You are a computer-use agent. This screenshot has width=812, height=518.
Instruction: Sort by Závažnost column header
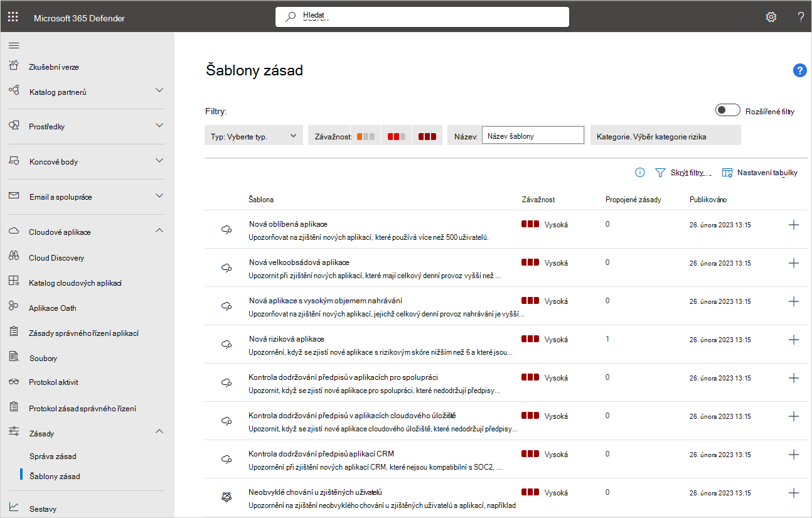point(538,199)
